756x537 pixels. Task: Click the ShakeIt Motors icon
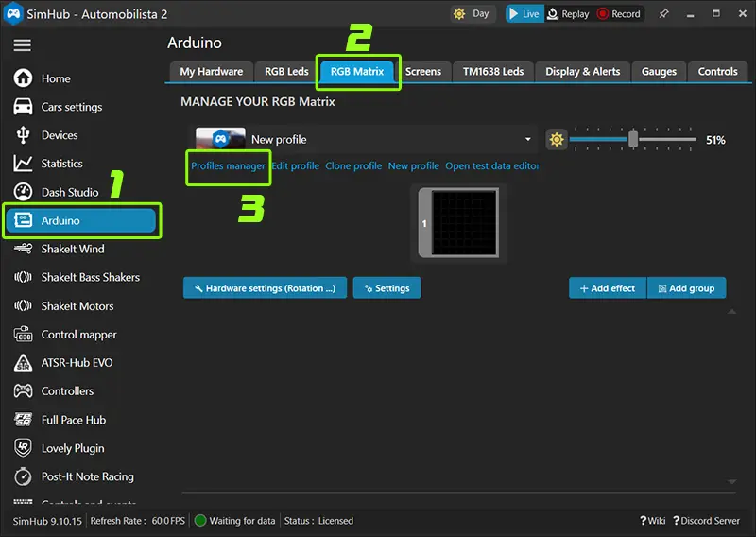click(23, 305)
